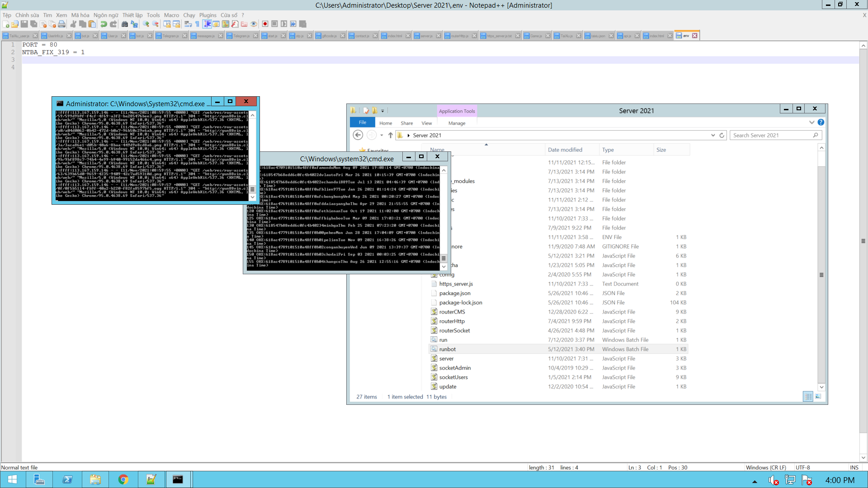Click the Save All toolbar icon

click(x=34, y=24)
